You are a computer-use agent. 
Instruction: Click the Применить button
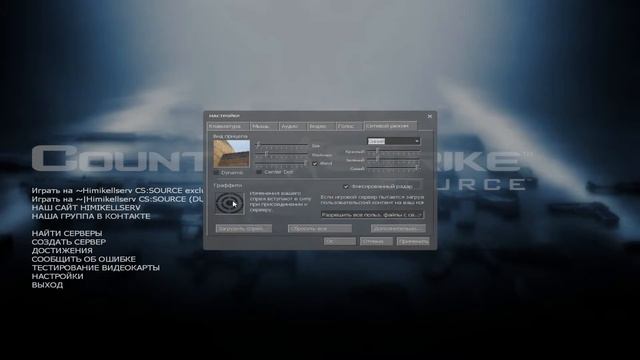tap(413, 242)
